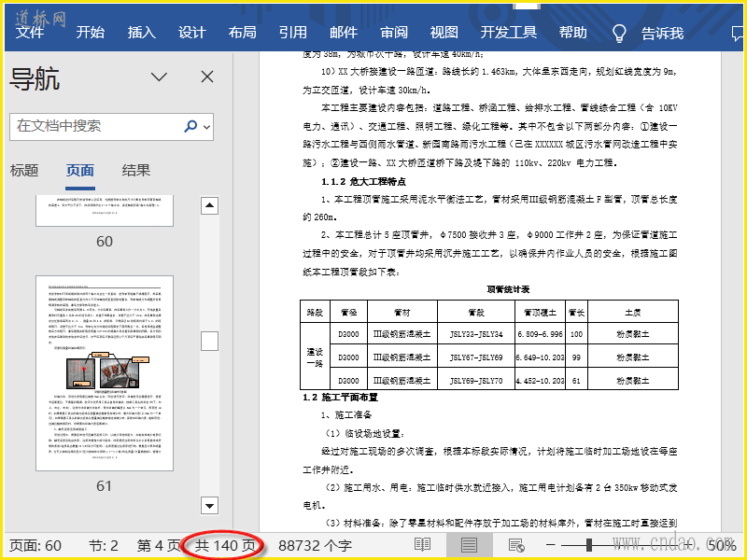Switch to the 结果 navigation tab
The width and height of the screenshot is (747, 560).
pos(136,171)
